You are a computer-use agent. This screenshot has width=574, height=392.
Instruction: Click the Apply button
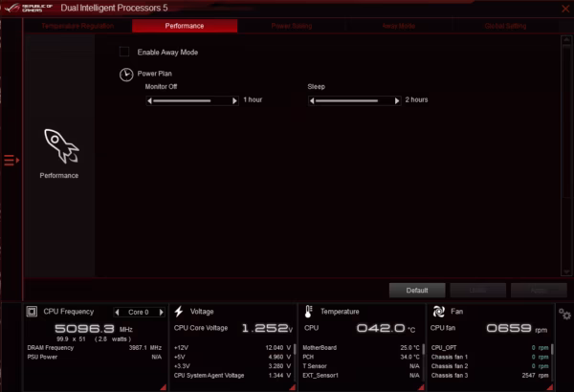539,291
